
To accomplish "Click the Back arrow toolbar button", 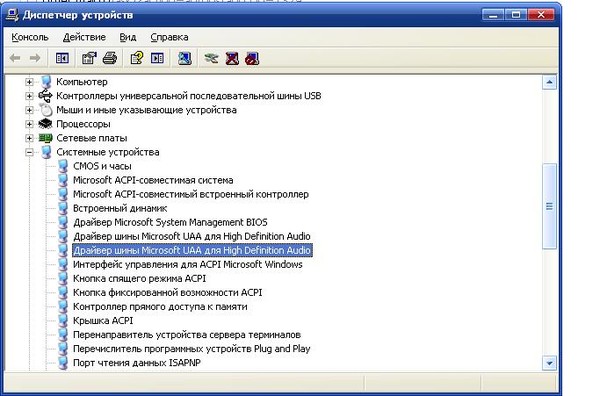I will [x=15, y=58].
